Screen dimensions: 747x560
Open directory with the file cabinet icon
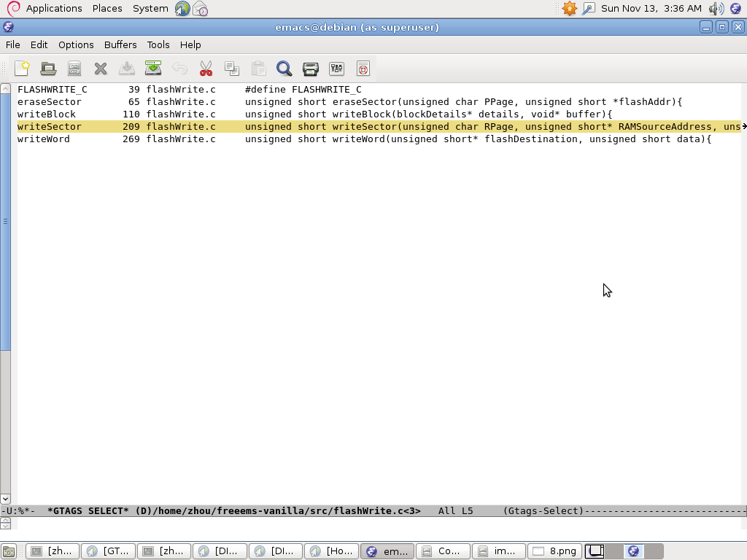point(74,69)
